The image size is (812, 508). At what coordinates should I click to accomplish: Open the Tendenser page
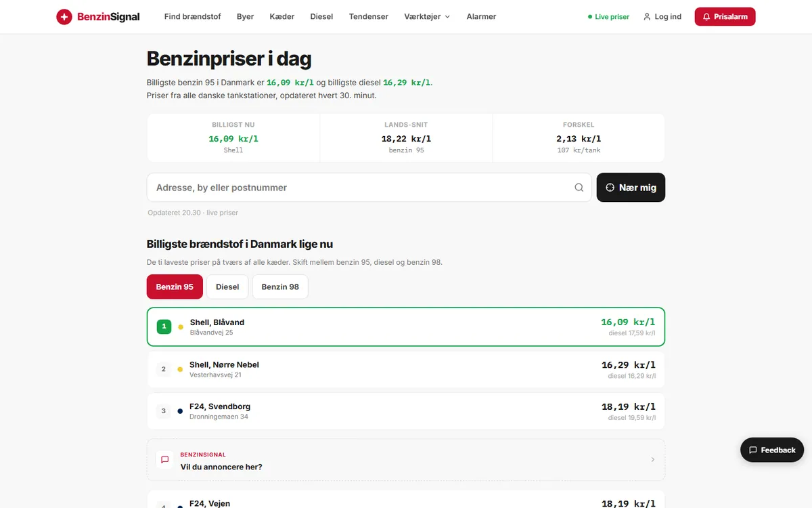[x=369, y=17]
